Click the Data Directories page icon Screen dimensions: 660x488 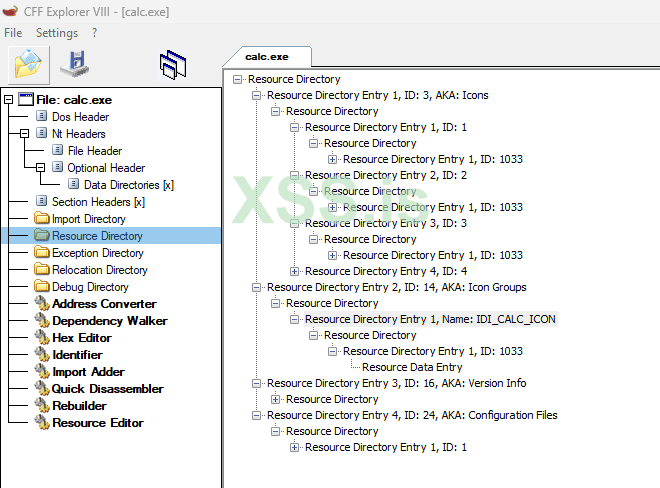[73, 184]
